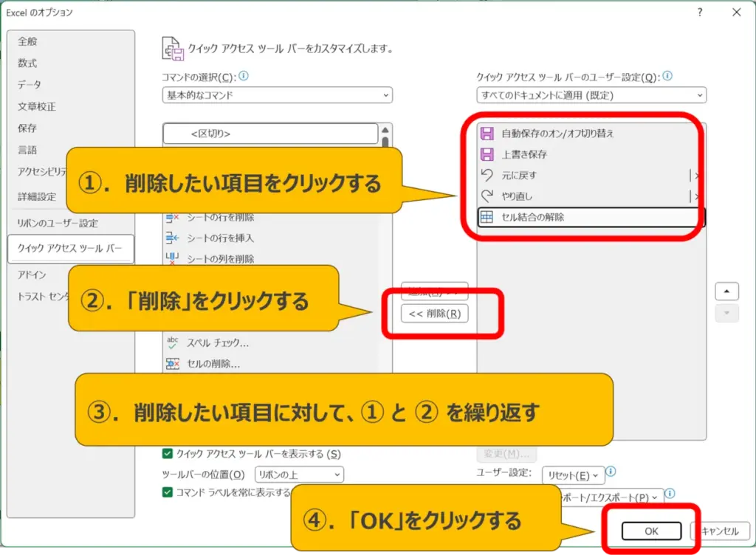Click the AutoSave toggle (自動保存) floppy icon

(x=487, y=134)
